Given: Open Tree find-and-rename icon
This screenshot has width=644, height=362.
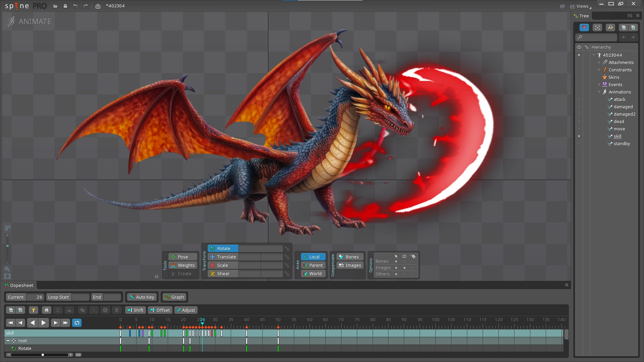Looking at the screenshot, I should click(610, 27).
